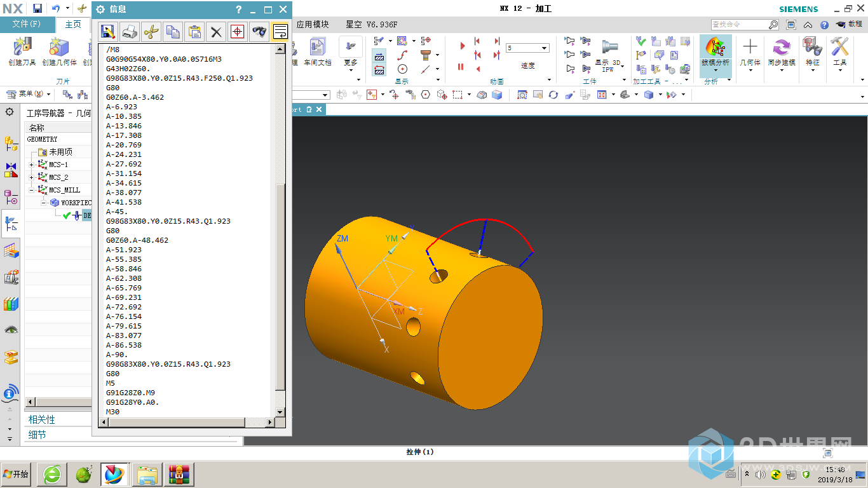Open Synchronous Modeling (同步建模) dropdown
This screenshot has height=488, width=868.
pyautogui.click(x=781, y=54)
